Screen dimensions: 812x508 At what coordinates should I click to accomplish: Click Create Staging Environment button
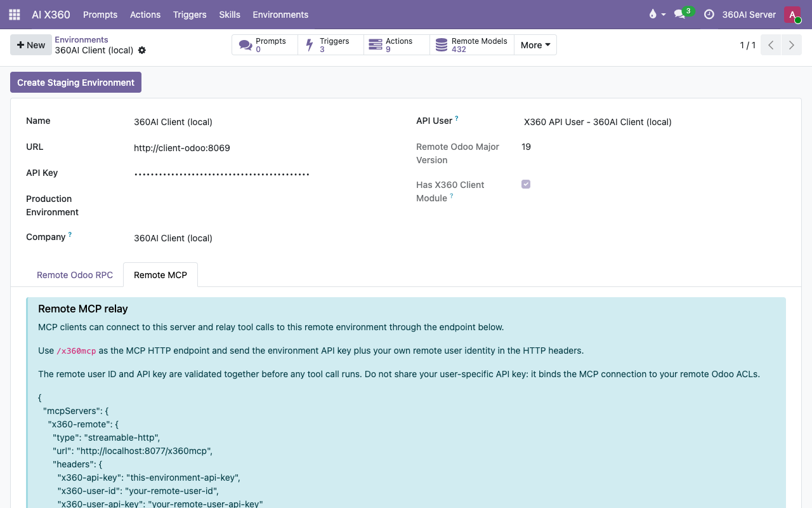[x=75, y=83]
